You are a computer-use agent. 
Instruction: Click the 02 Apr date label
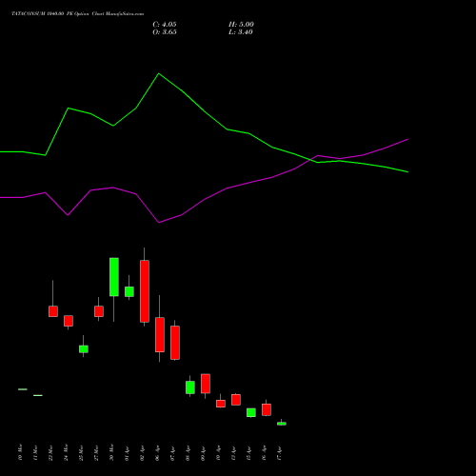point(142,453)
